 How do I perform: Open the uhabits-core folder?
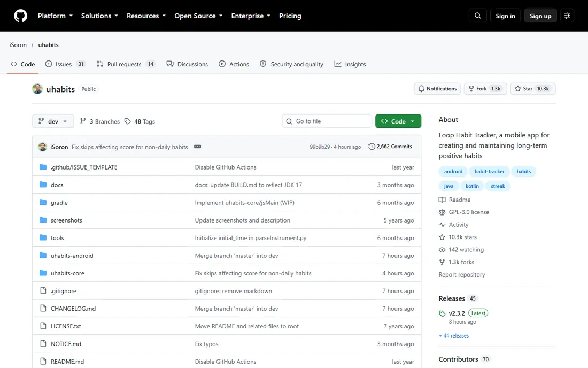pos(67,273)
